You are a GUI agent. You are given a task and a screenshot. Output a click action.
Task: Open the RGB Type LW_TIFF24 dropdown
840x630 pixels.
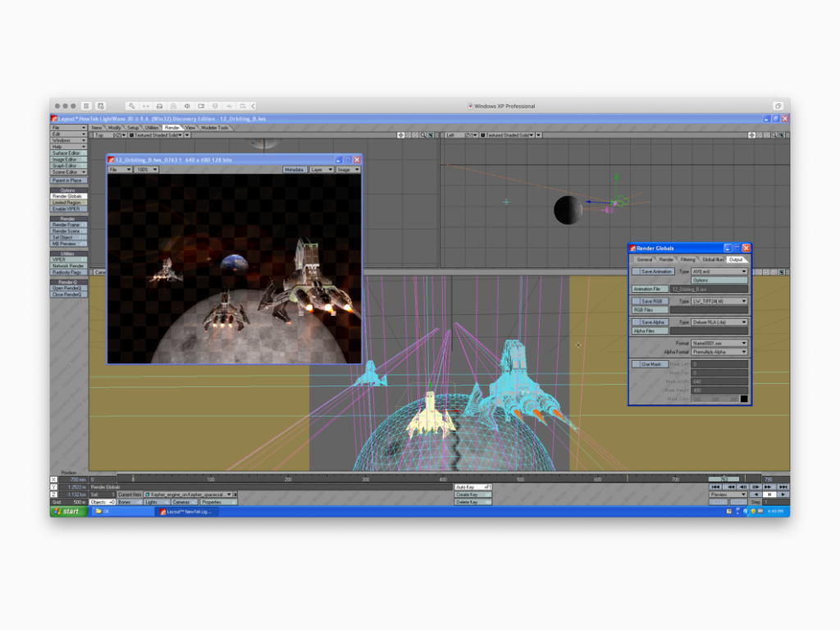point(719,301)
